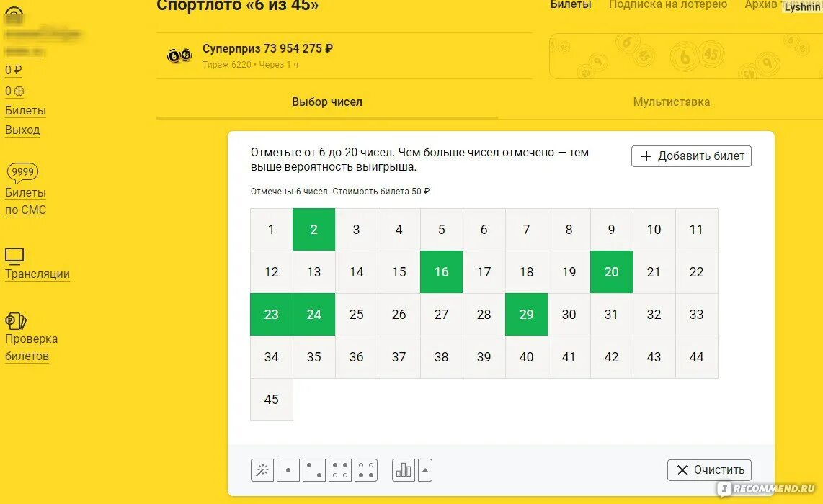Mark number 7 in the grid

tap(527, 229)
